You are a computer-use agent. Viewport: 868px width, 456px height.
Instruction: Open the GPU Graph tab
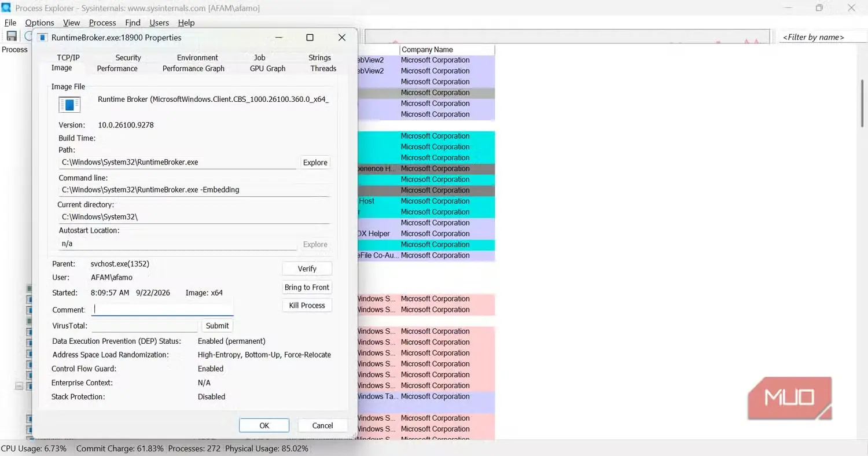267,68
